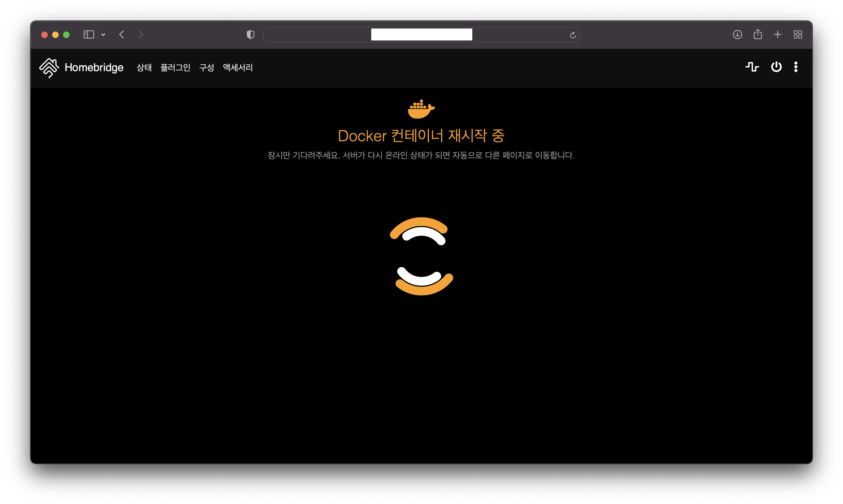Go back in browser history
Viewport: 843px width, 504px height.
pos(122,35)
